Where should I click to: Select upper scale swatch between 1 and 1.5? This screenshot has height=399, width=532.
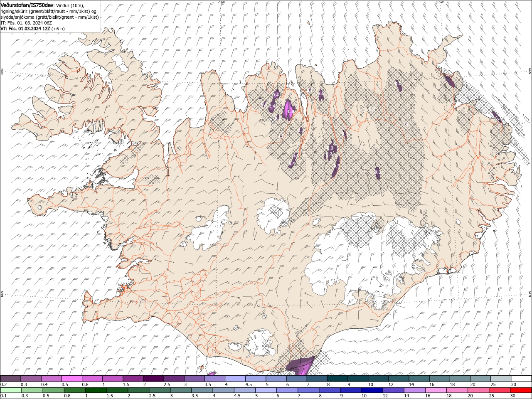click(x=113, y=379)
